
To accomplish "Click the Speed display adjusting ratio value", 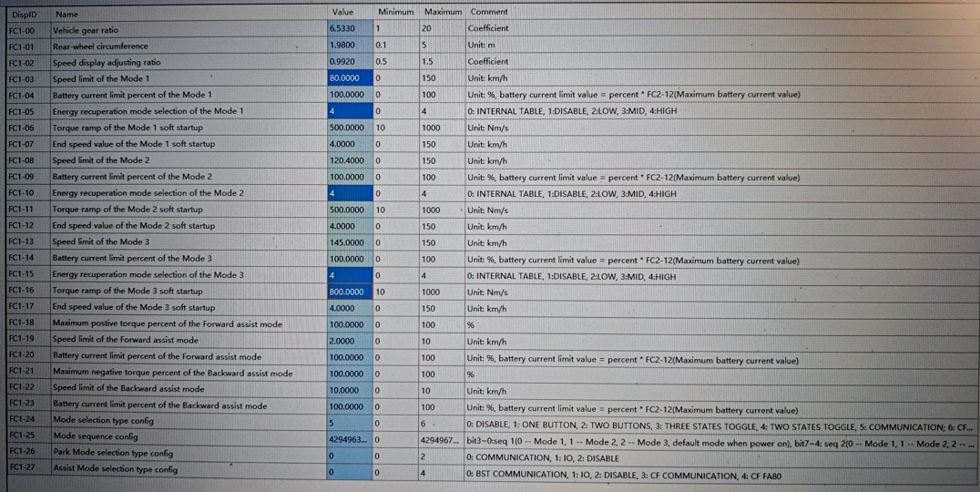I will pyautogui.click(x=350, y=62).
